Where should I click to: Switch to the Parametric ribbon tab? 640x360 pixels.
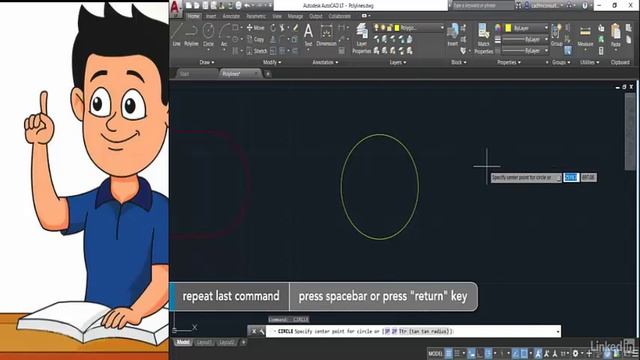(x=256, y=16)
